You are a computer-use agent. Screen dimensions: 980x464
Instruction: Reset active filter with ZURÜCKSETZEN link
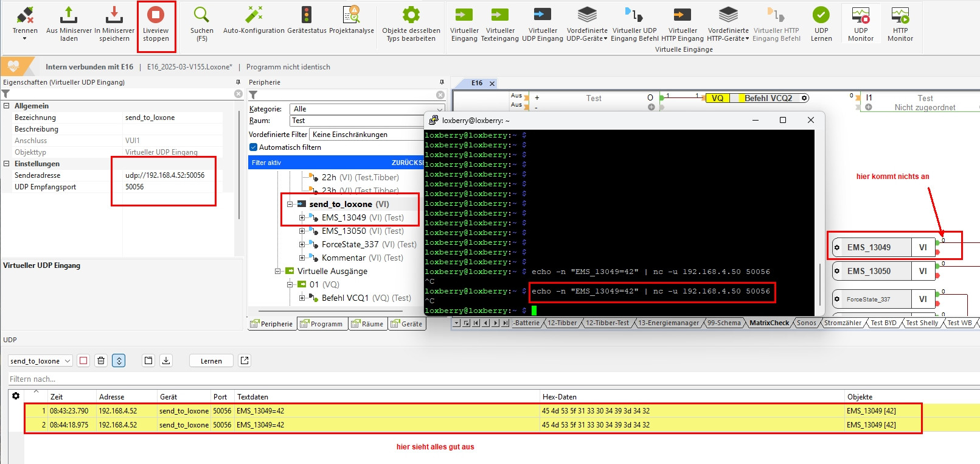(406, 163)
